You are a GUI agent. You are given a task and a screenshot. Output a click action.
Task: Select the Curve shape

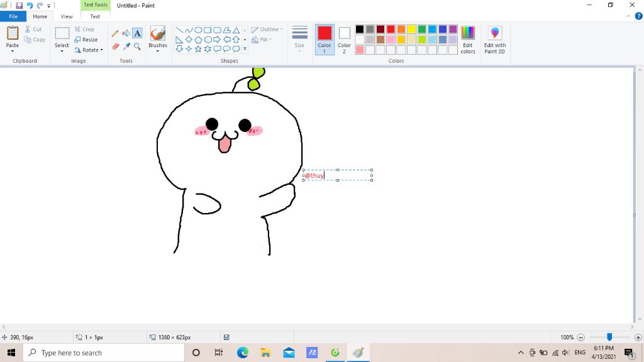point(189,30)
